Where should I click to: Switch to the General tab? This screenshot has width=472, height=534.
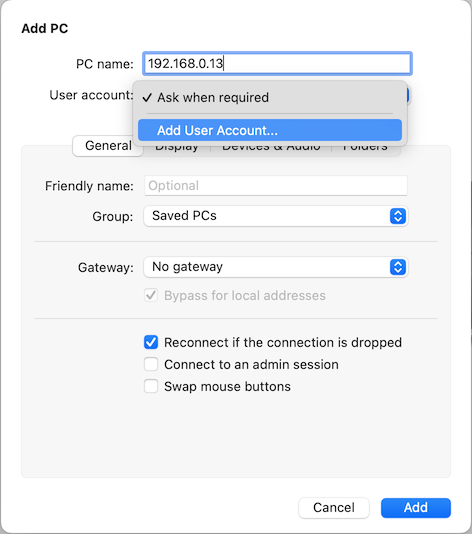tap(108, 146)
